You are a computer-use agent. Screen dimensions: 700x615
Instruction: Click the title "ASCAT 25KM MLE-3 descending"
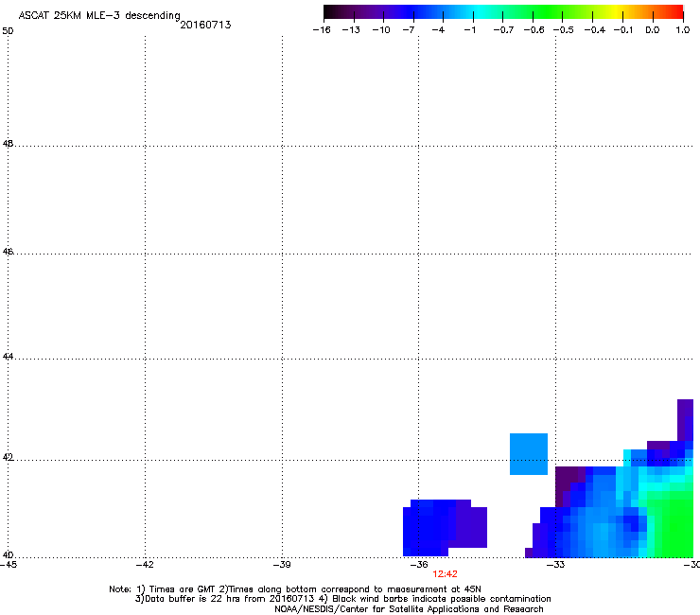click(99, 15)
